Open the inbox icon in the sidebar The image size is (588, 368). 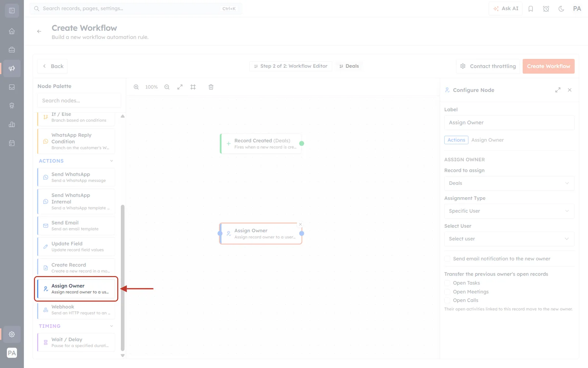pyautogui.click(x=12, y=87)
